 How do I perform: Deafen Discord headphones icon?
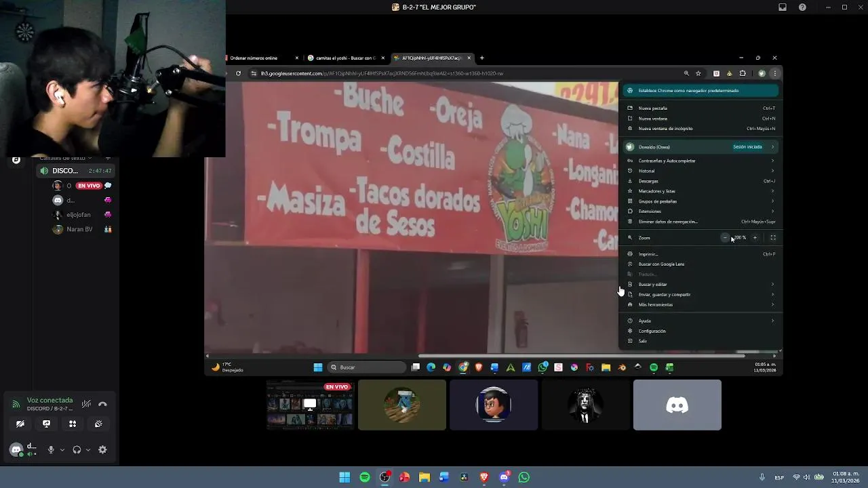point(77,449)
